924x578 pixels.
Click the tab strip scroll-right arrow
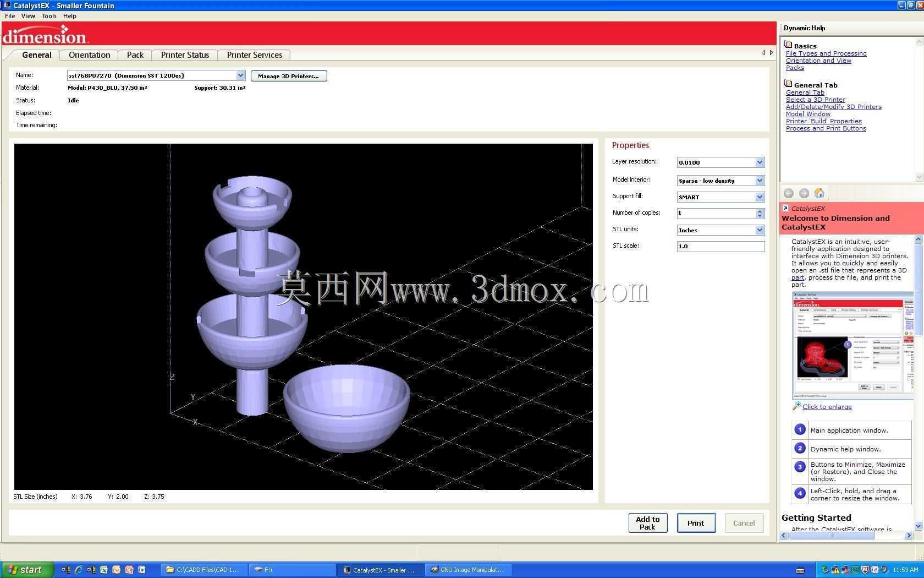tap(771, 53)
